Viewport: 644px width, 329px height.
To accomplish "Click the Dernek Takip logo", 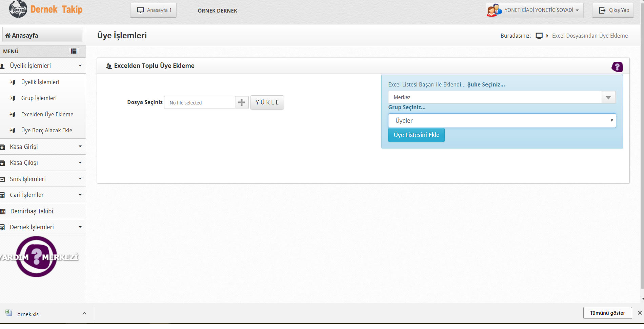I will 46,9.
